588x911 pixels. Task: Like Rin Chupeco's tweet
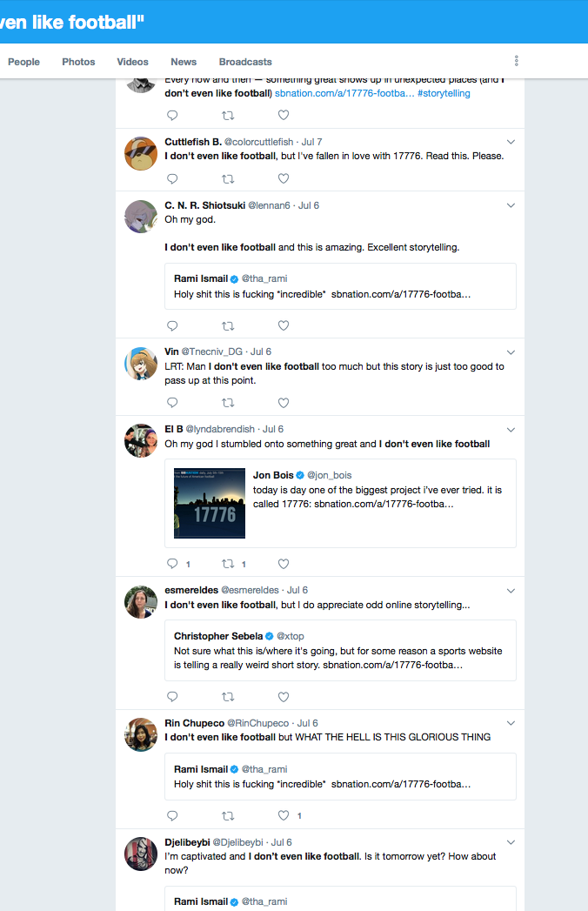284,816
